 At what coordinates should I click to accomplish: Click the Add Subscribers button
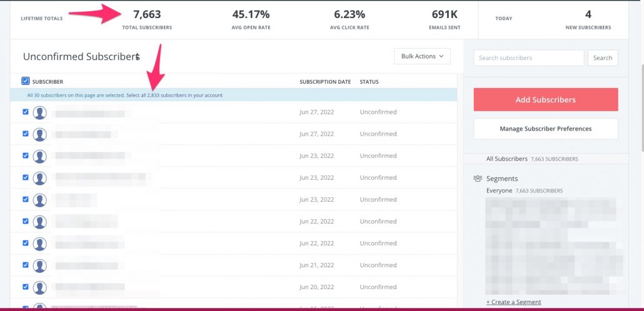pos(545,100)
